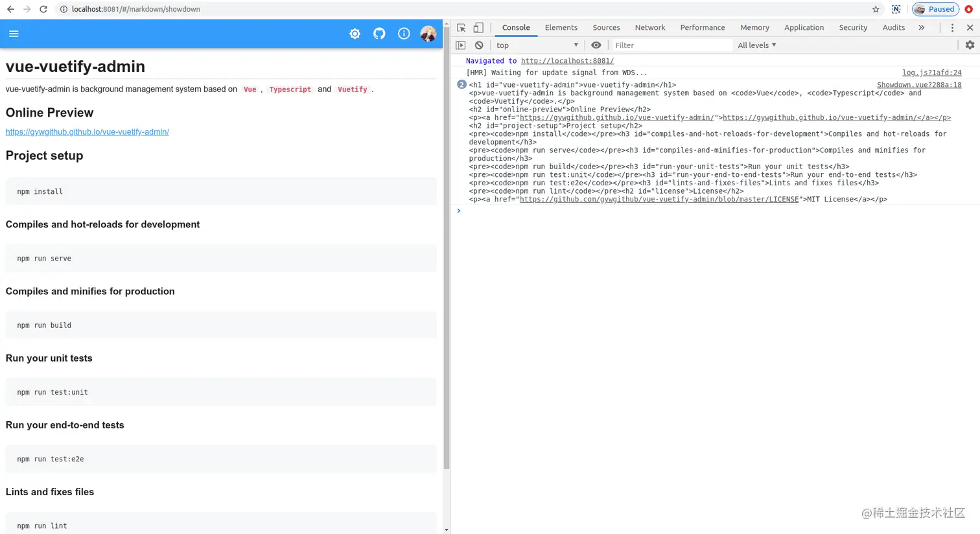980x534 pixels.
Task: Reload the page with the refresh icon
Action: 43,9
